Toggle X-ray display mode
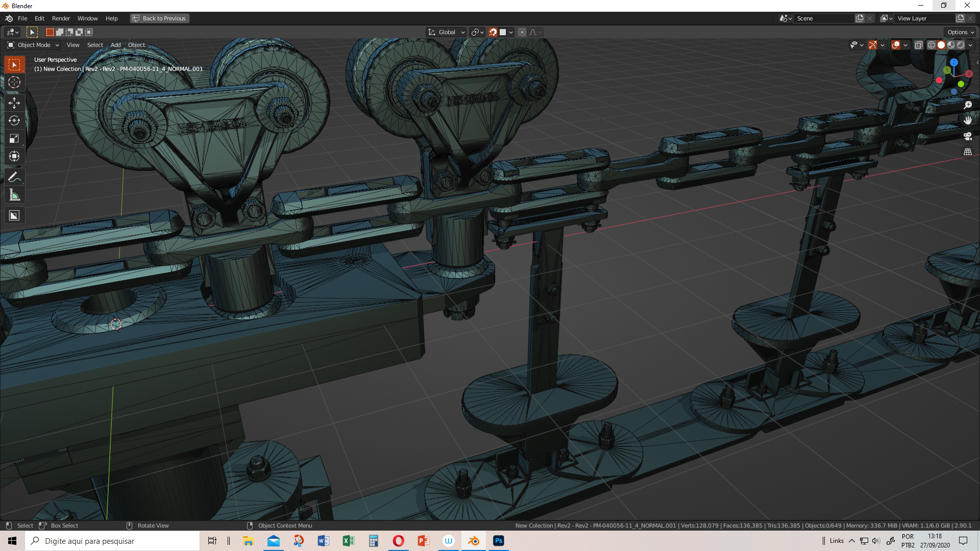This screenshot has width=980, height=551. [x=918, y=45]
